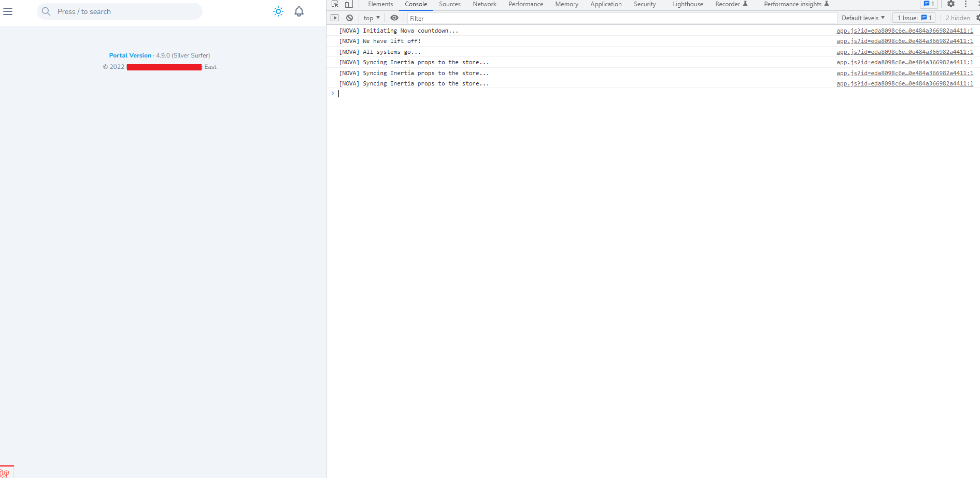Image resolution: width=980 pixels, height=478 pixels.
Task: Open the Lighthouse panel
Action: tap(687, 4)
